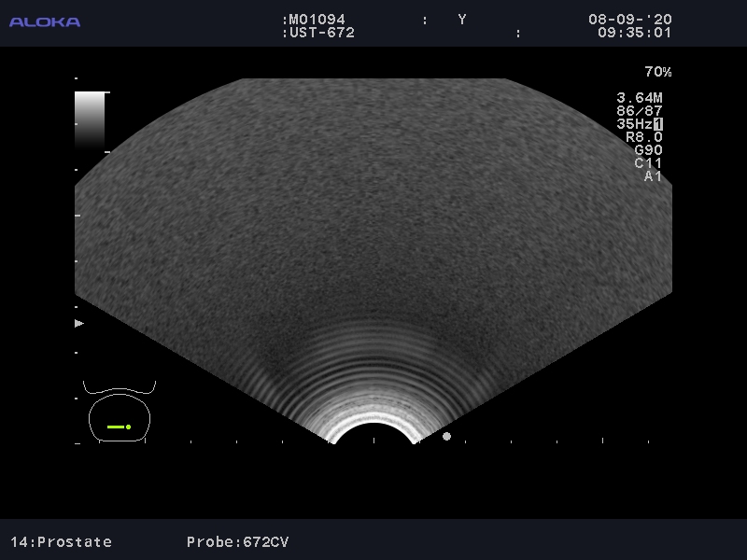Click the highlighted 1 box after 35Hz

(x=658, y=124)
